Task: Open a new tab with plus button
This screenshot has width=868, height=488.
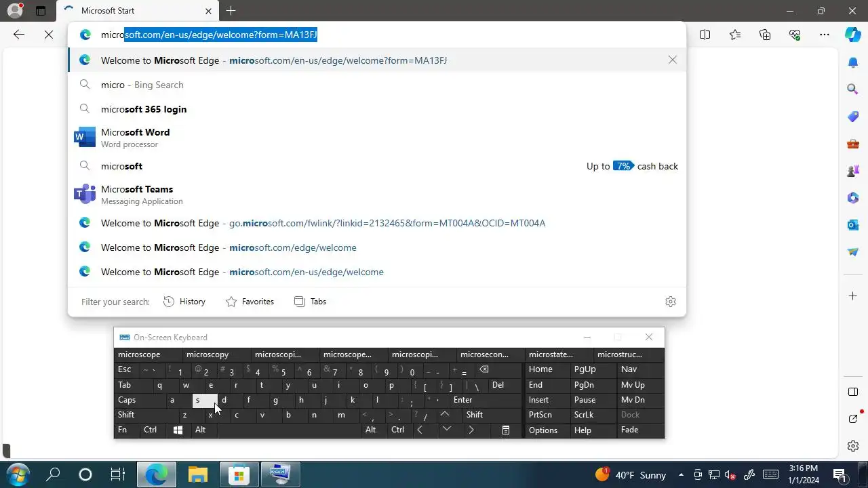Action: point(231,11)
